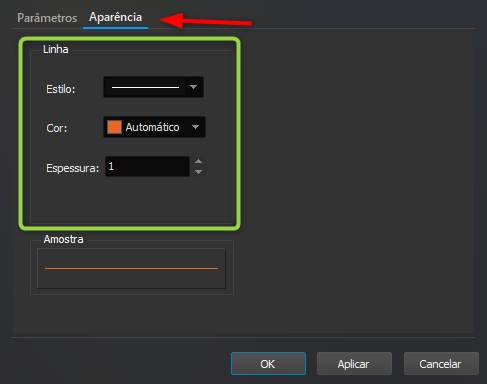487x384 pixels.
Task: Click the Automático text in Cor box
Action: 152,127
